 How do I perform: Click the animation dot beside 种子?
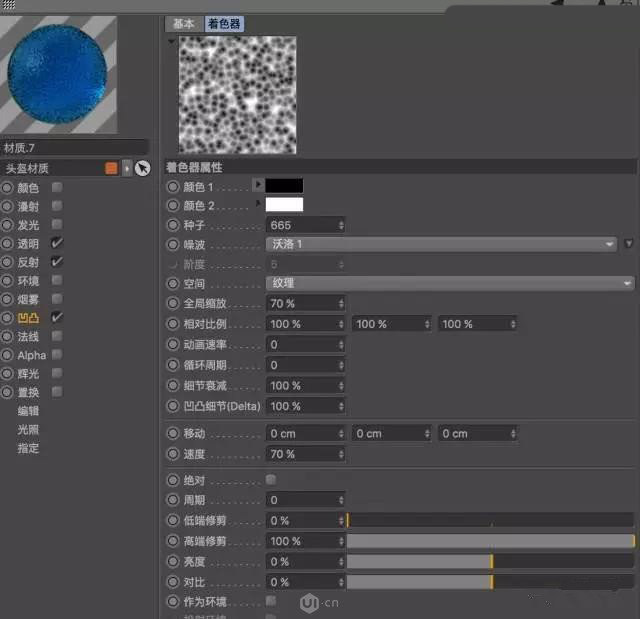coord(173,225)
